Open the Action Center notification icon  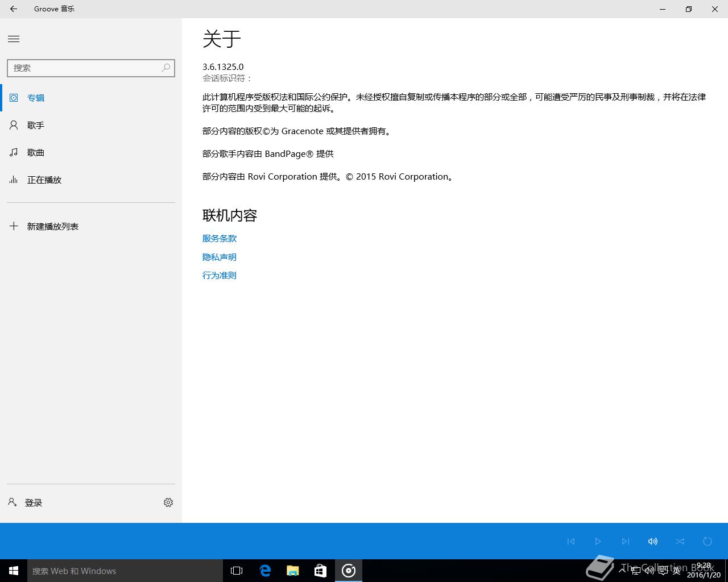(x=663, y=571)
